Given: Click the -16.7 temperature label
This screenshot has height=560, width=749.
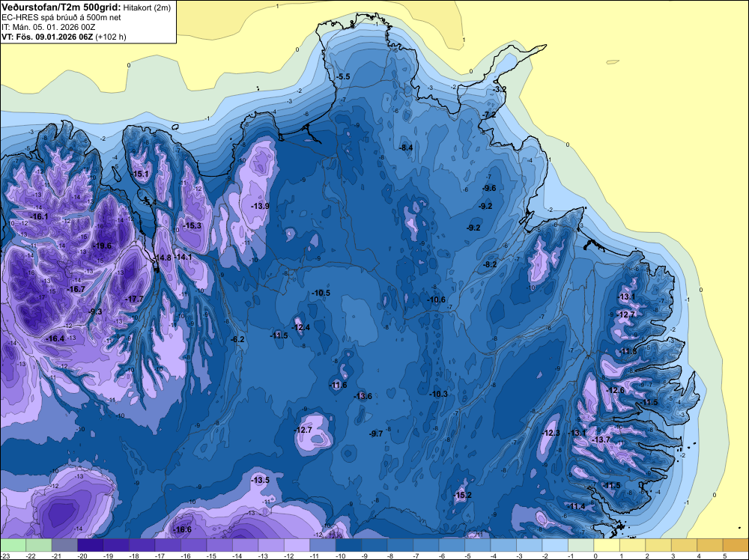Looking at the screenshot, I should [x=76, y=289].
